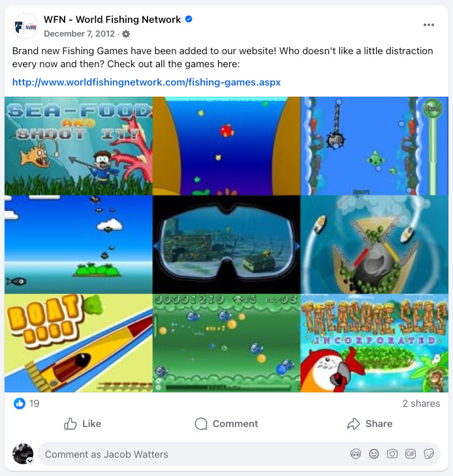Open the sticker picker icon

pos(428,454)
